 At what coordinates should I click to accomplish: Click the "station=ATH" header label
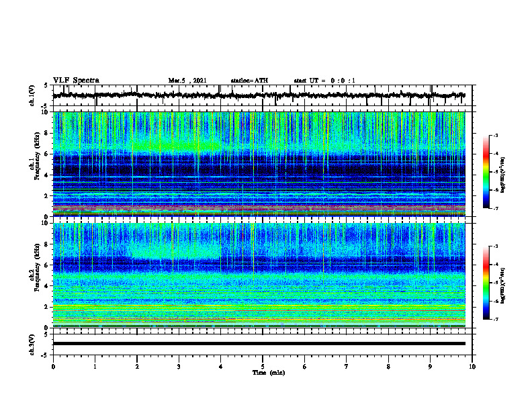[249, 81]
